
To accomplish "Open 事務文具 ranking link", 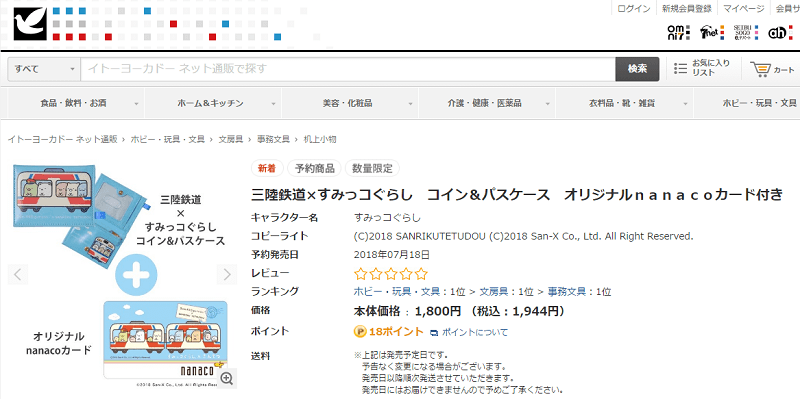I will [x=565, y=292].
